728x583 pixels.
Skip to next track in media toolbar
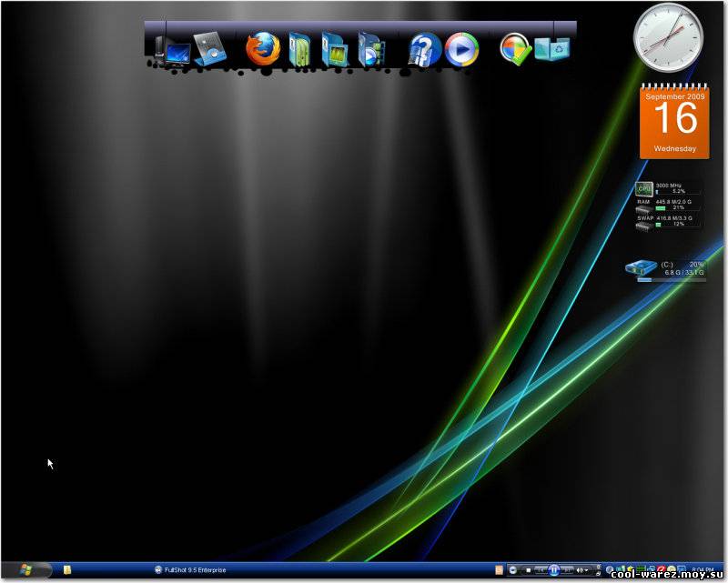pos(567,570)
